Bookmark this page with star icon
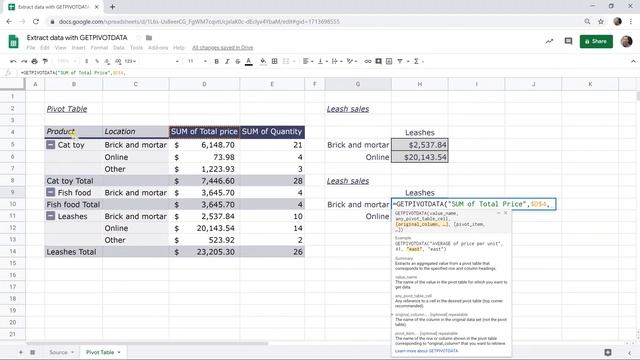The height and width of the screenshot is (360, 640). click(601, 21)
